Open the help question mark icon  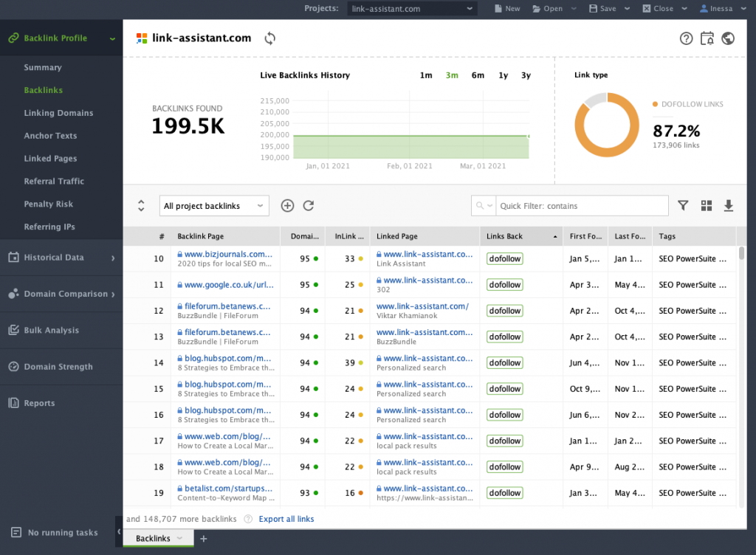point(686,38)
